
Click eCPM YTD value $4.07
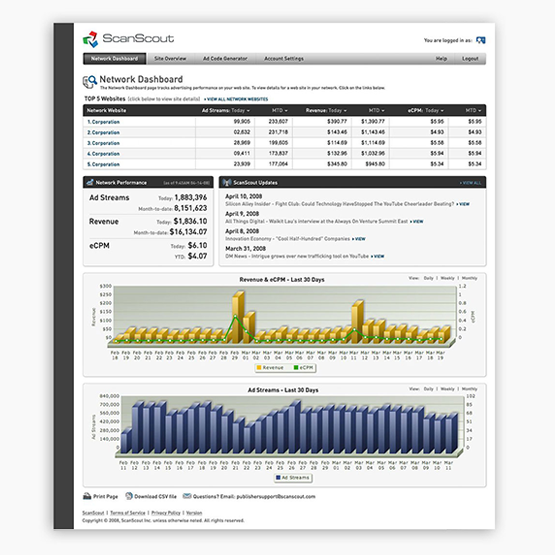click(197, 256)
